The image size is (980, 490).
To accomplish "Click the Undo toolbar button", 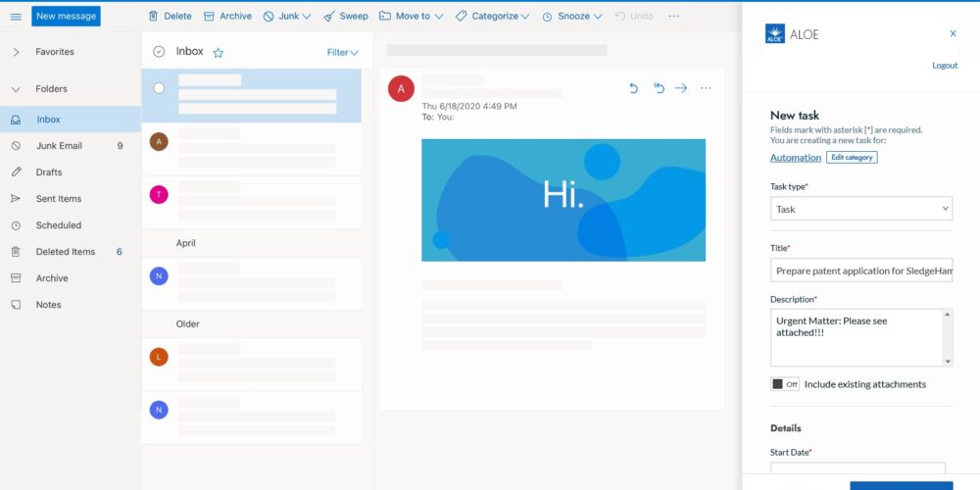I will click(x=634, y=17).
